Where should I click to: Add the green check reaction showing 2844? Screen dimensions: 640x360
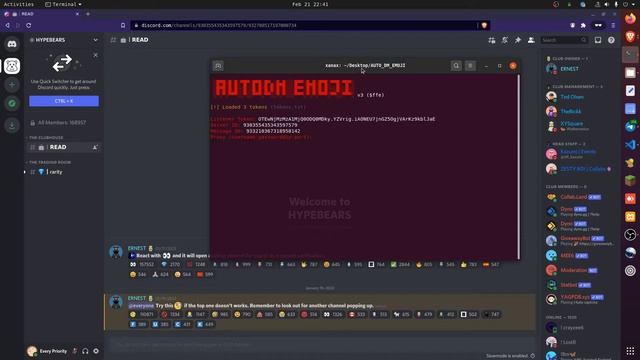point(400,264)
